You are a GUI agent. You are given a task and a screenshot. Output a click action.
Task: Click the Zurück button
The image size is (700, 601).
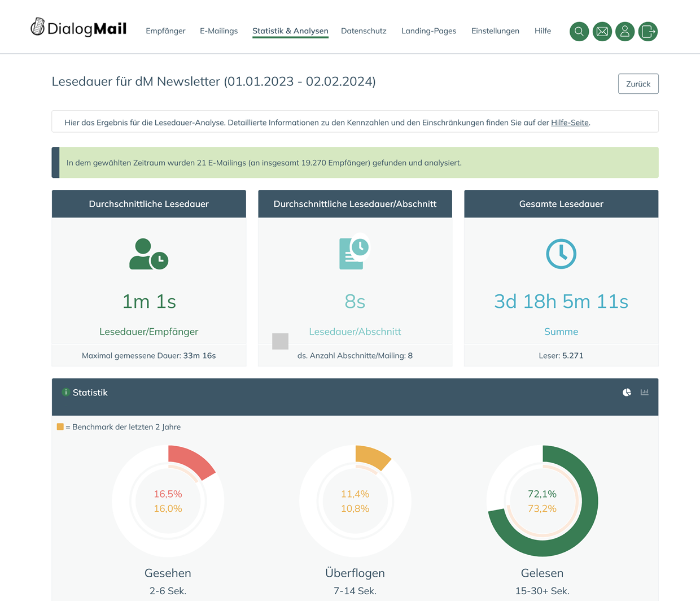tap(638, 84)
